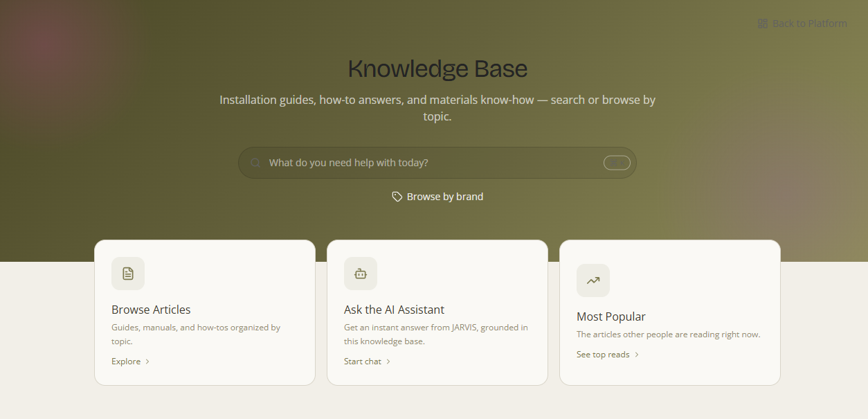868x419 pixels.
Task: Click the Knowledge Base page title
Action: point(437,69)
